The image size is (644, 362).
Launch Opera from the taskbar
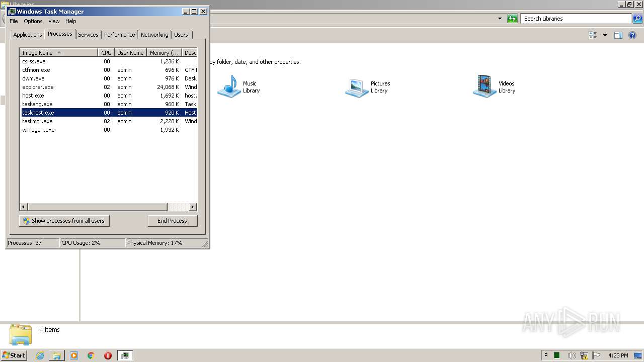pyautogui.click(x=108, y=355)
